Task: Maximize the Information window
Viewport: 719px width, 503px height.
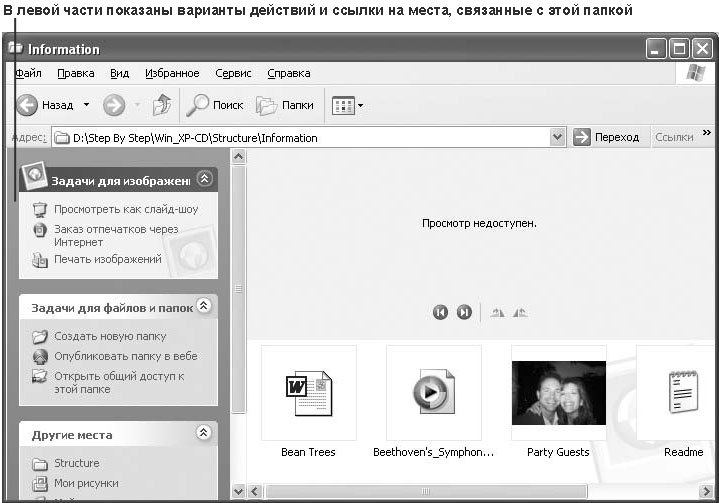Action: 679,49
